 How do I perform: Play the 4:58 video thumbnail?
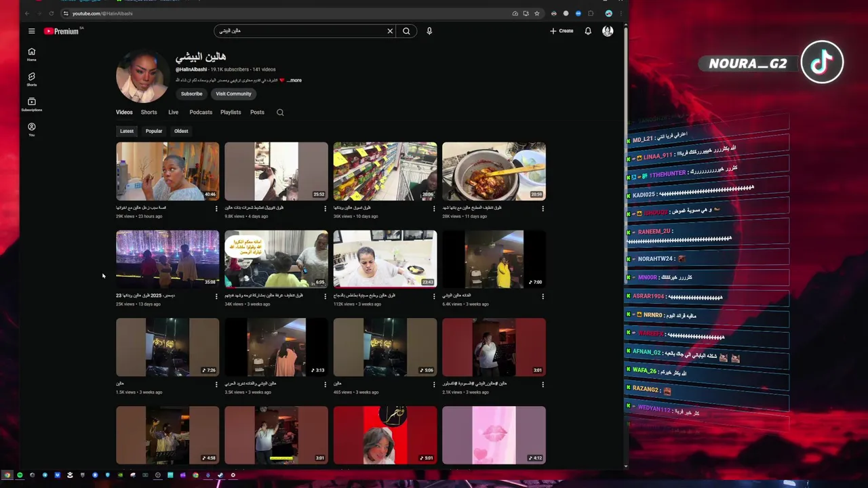click(167, 435)
